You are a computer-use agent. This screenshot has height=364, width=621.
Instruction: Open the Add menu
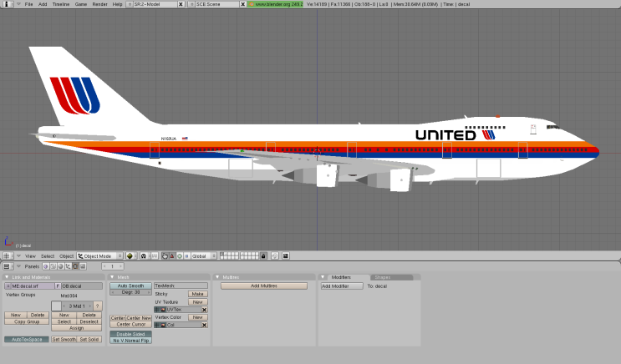pyautogui.click(x=43, y=4)
